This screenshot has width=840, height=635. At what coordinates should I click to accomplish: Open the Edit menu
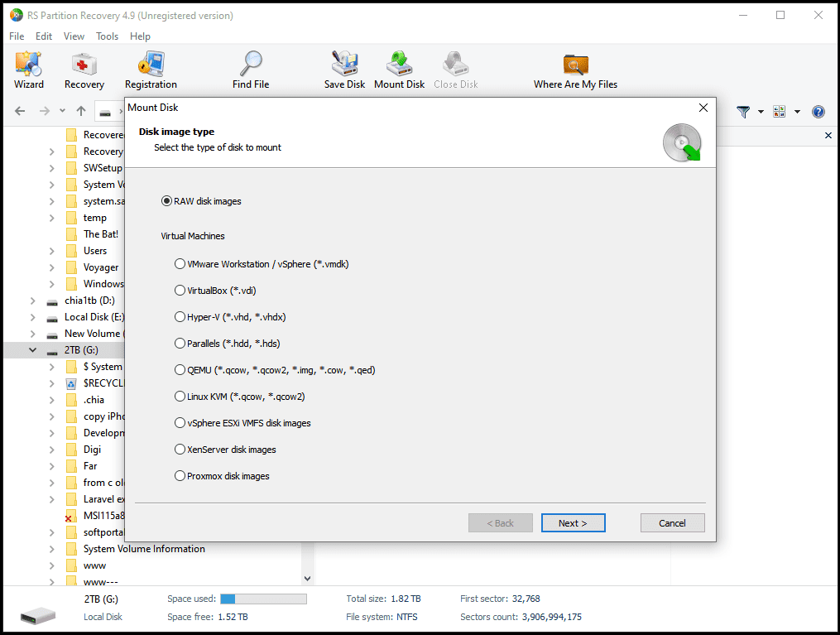point(44,36)
